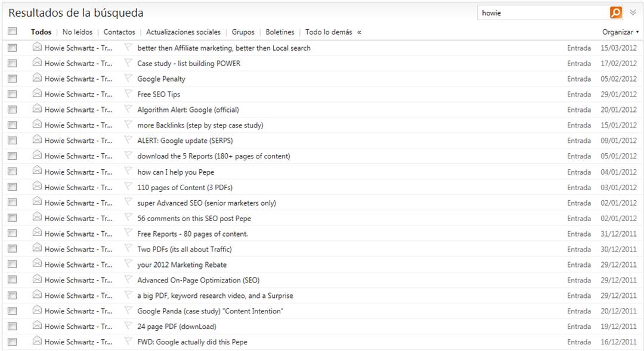Open email 'Advanced On-Page Optimization (SEO)'
Viewport: 644px width, 351px height.
point(199,281)
